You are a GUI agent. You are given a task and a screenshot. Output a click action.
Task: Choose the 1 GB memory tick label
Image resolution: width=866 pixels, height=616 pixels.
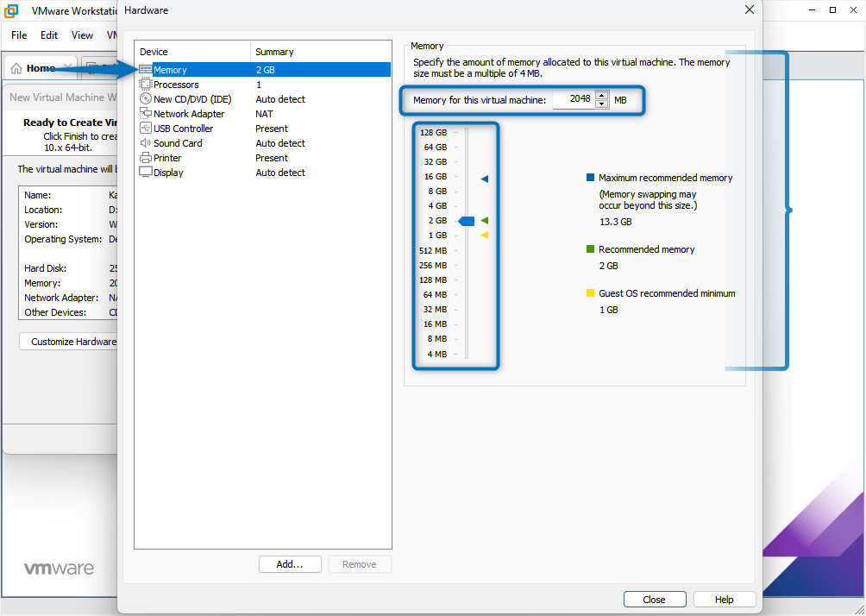[x=437, y=236]
